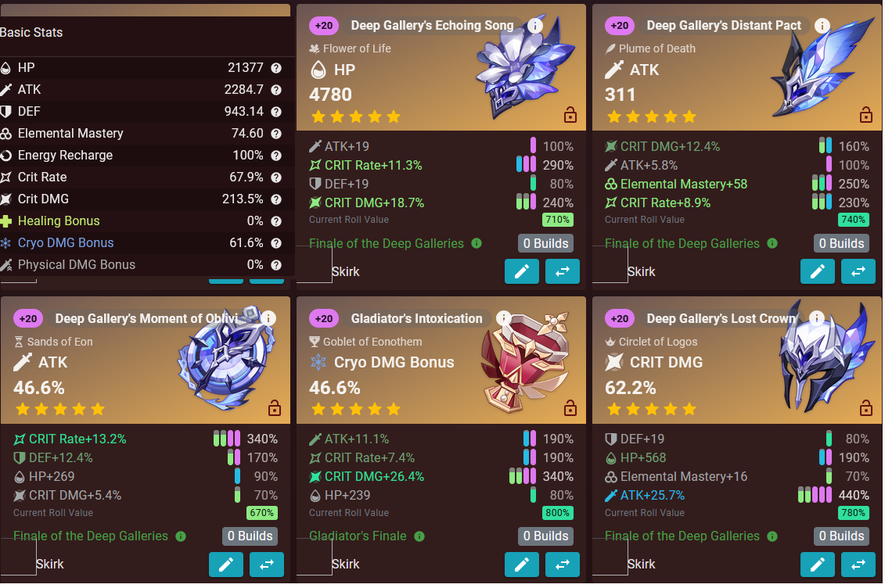This screenshot has height=588, width=892.
Task: Click the 0 Builds badge on Gladiator's Intoxication
Action: 545,536
